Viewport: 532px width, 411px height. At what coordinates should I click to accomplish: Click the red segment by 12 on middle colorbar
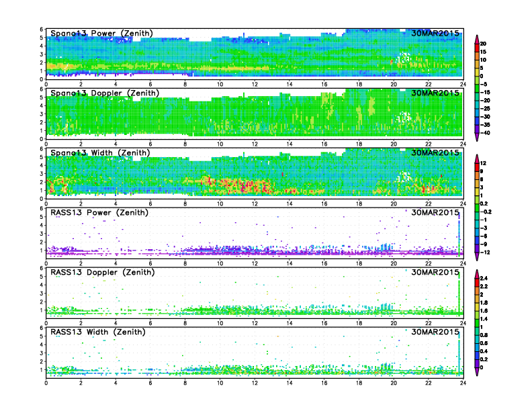coord(477,167)
